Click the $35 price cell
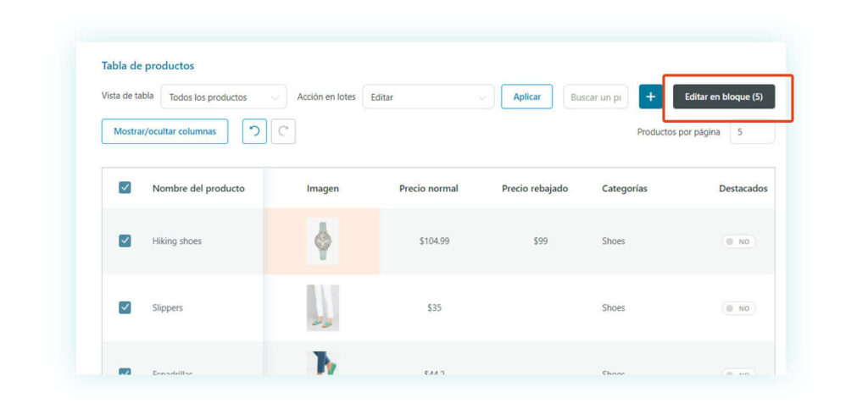The height and width of the screenshot is (420, 868). [x=435, y=308]
